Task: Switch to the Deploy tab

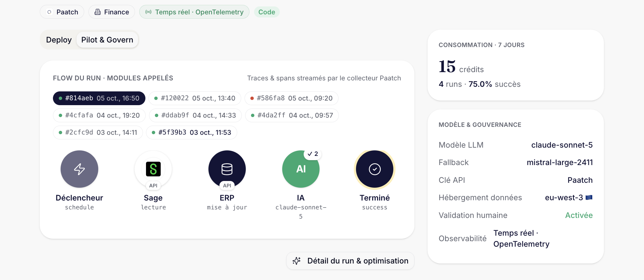Action: [x=59, y=40]
